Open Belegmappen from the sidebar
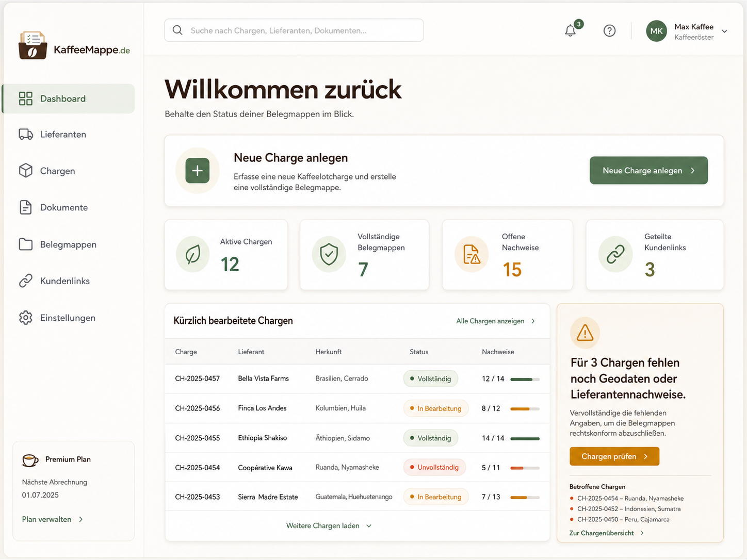This screenshot has height=560, width=747. (x=69, y=244)
